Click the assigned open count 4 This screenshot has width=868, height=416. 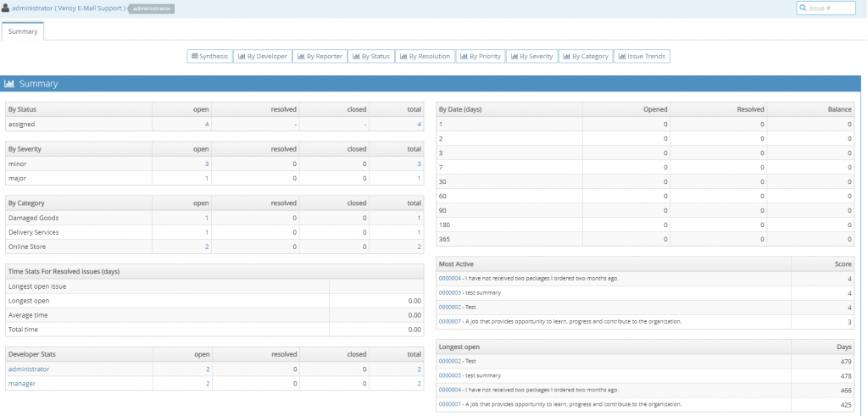click(207, 124)
